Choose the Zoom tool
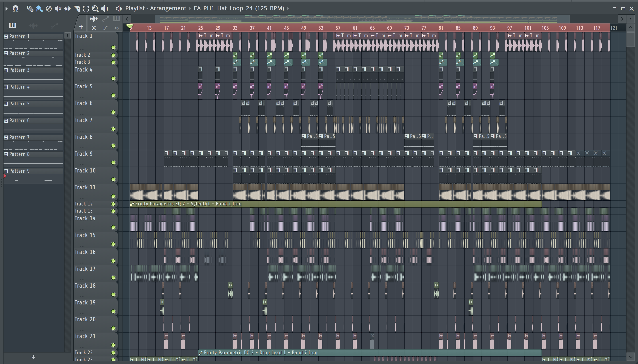This screenshot has height=364, width=638. point(95,8)
